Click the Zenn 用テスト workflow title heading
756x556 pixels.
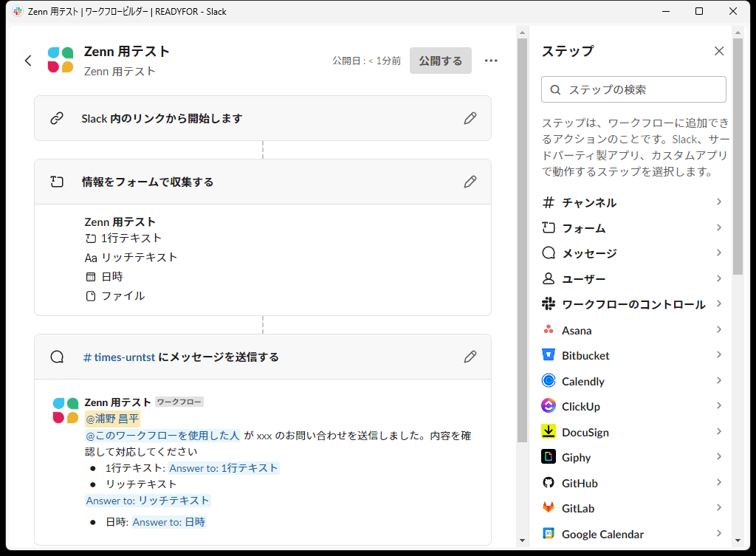tap(127, 52)
